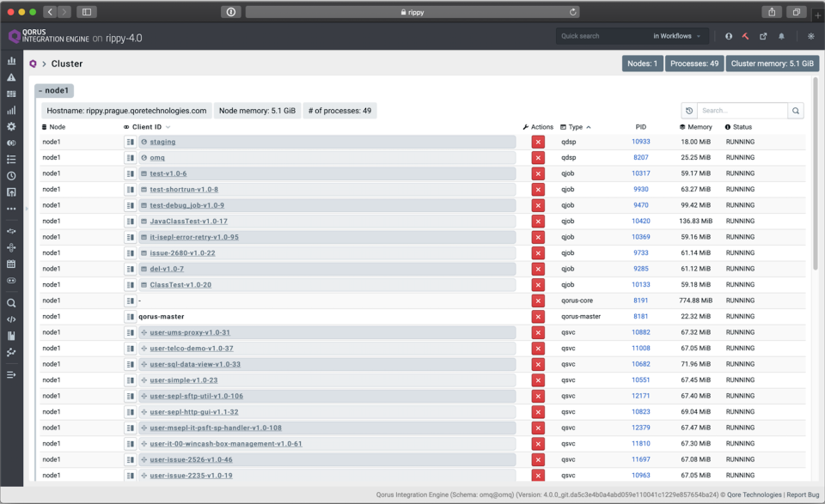Focus the Quick search field
Image resolution: width=825 pixels, height=504 pixels.
click(x=602, y=36)
